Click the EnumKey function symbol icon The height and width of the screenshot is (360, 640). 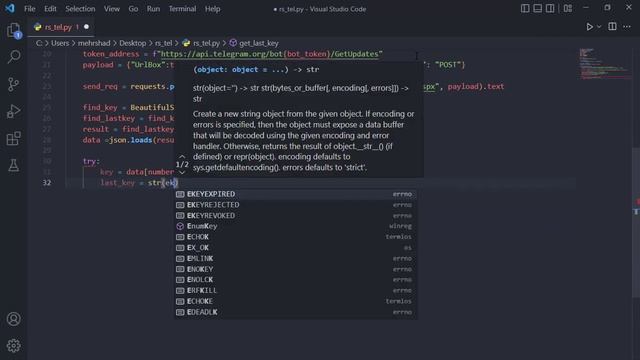[x=180, y=226]
